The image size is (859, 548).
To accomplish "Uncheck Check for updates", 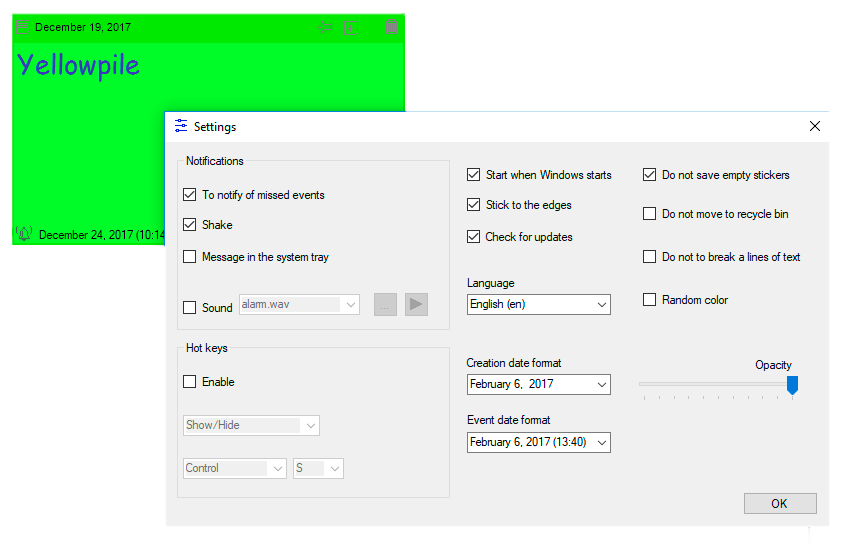I will pyautogui.click(x=473, y=236).
